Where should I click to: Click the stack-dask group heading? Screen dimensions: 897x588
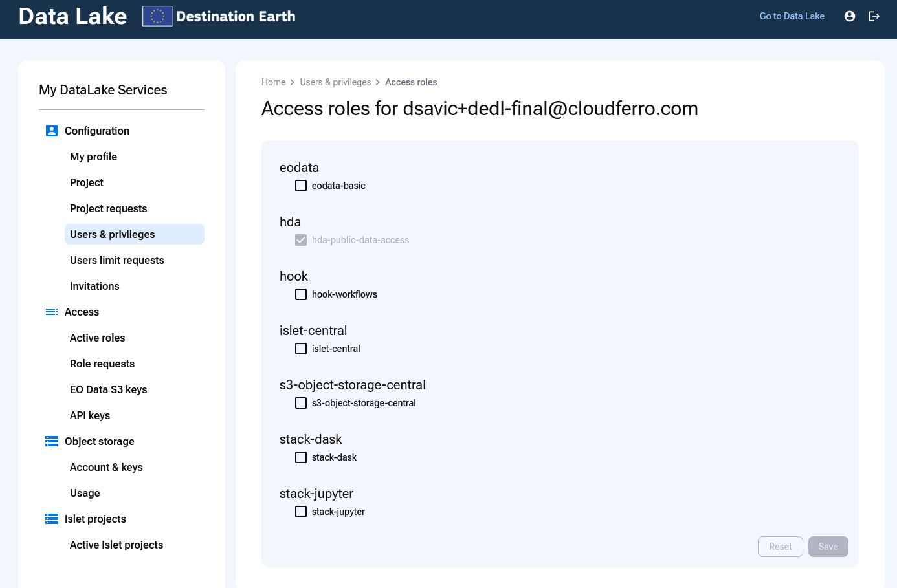pyautogui.click(x=311, y=439)
